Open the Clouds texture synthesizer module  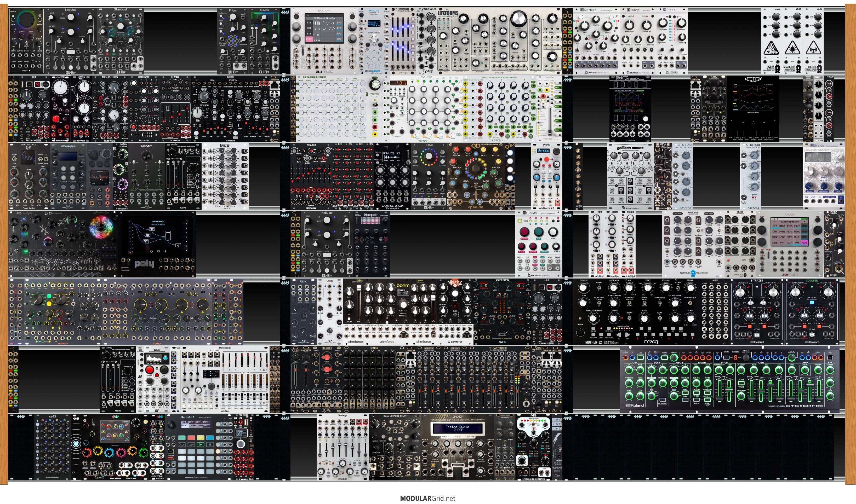tap(539, 244)
